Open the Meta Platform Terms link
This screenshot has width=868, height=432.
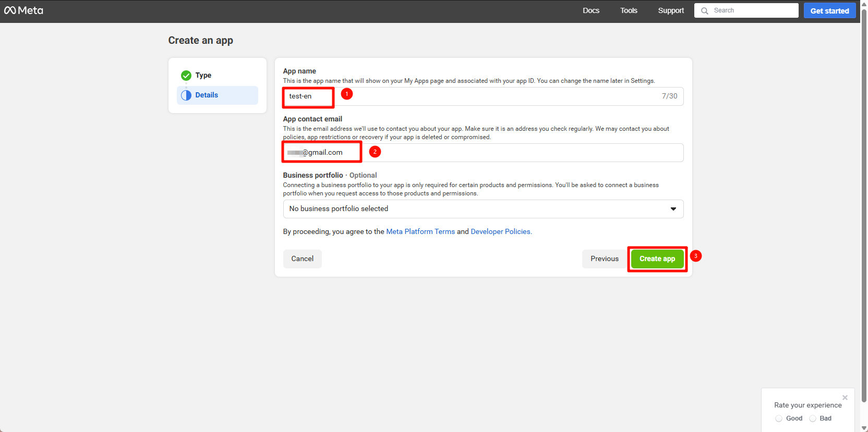[x=420, y=232]
